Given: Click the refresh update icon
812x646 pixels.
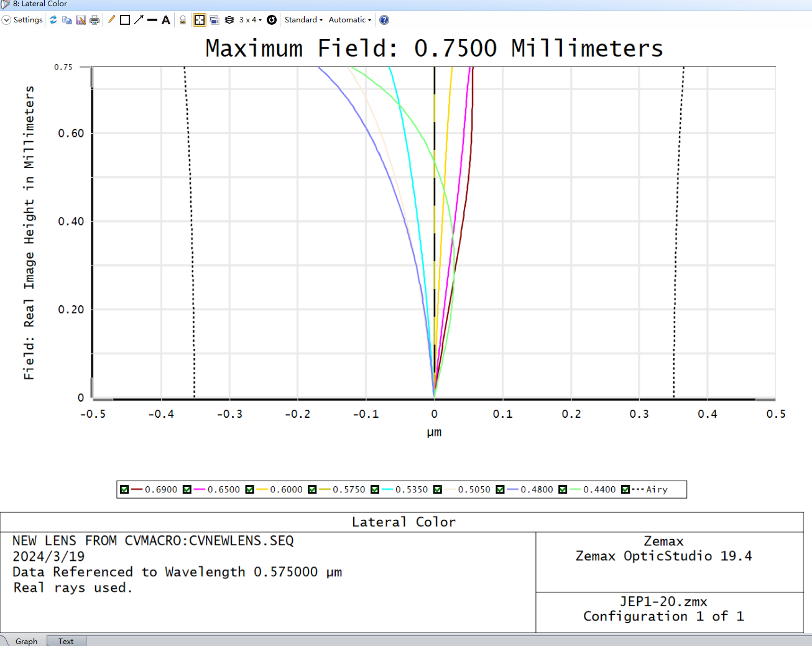Looking at the screenshot, I should coord(53,20).
